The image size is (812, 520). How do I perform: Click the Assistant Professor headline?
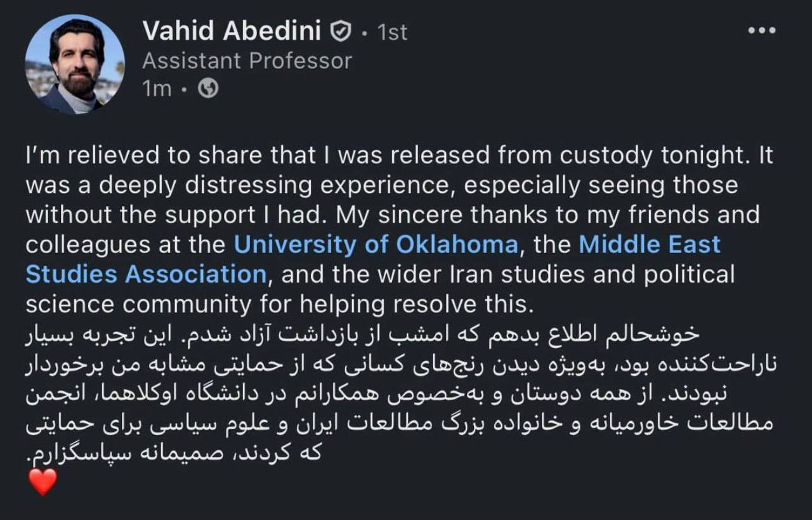pyautogui.click(x=247, y=61)
